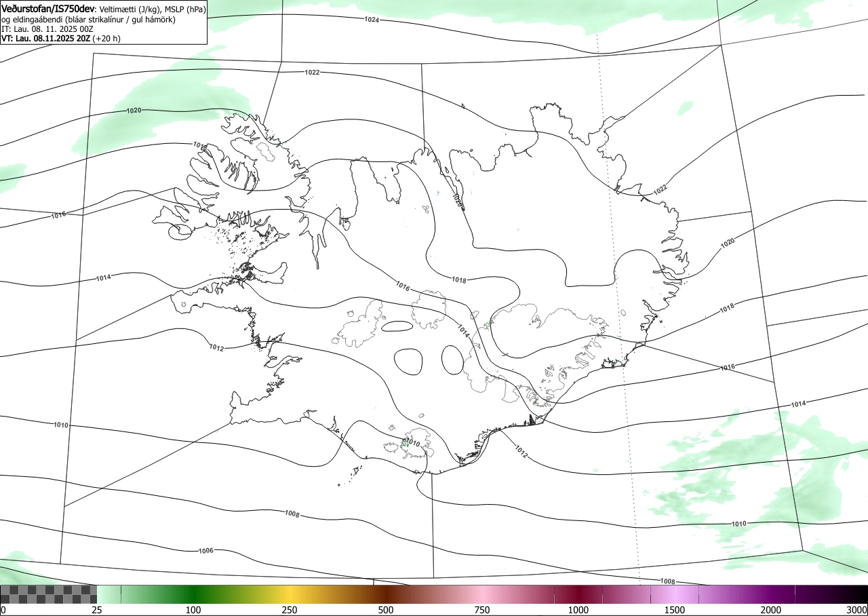Click the legend value 750
The image size is (868, 616).
pos(482,610)
